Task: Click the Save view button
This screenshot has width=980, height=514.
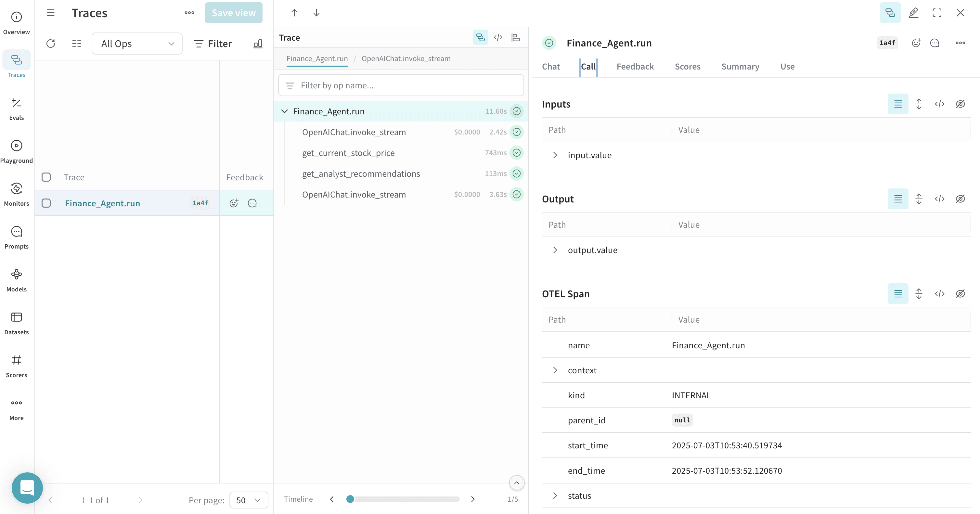Action: 234,13
